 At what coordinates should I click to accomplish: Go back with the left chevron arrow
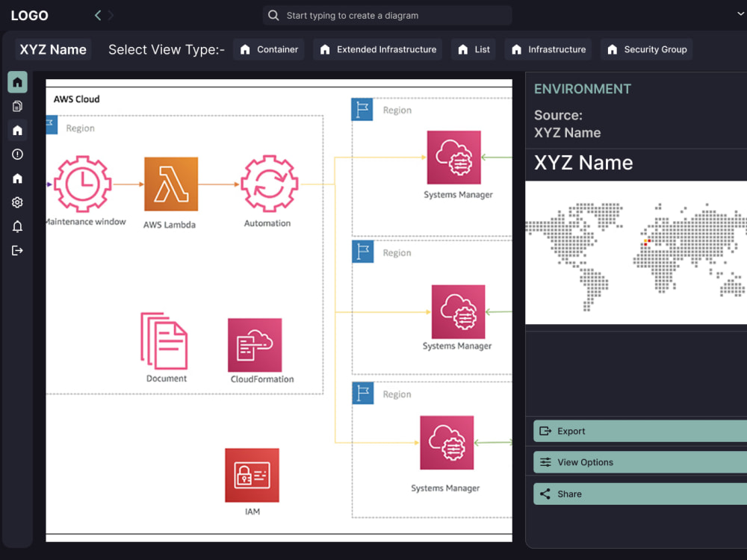pyautogui.click(x=98, y=15)
